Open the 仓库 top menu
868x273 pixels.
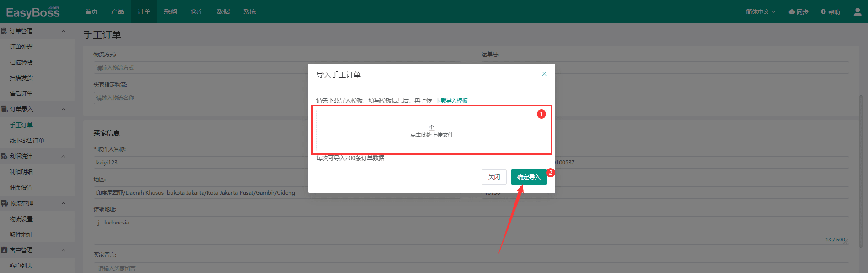tap(197, 11)
